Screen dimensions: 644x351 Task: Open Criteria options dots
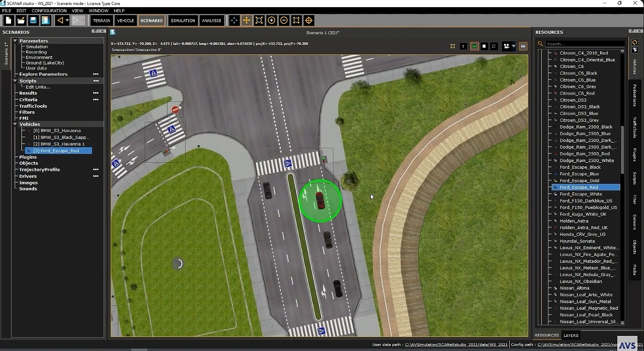click(96, 100)
